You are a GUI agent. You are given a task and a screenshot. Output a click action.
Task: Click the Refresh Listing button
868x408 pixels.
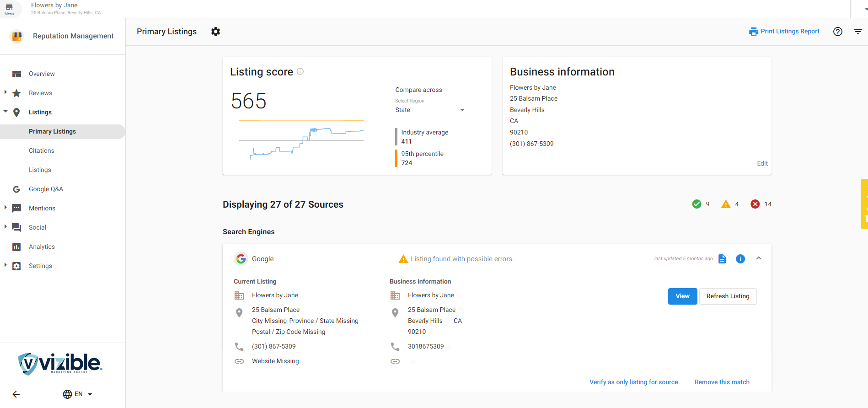728,296
